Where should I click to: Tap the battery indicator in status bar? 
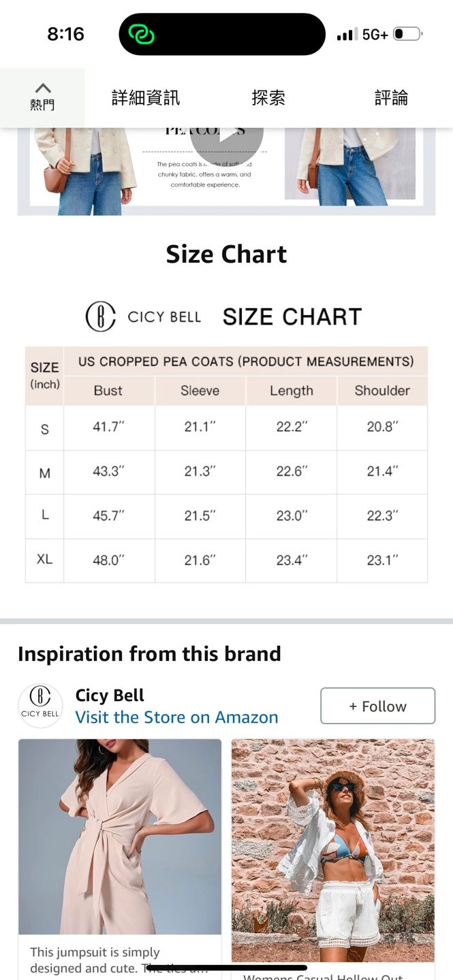[x=407, y=34]
